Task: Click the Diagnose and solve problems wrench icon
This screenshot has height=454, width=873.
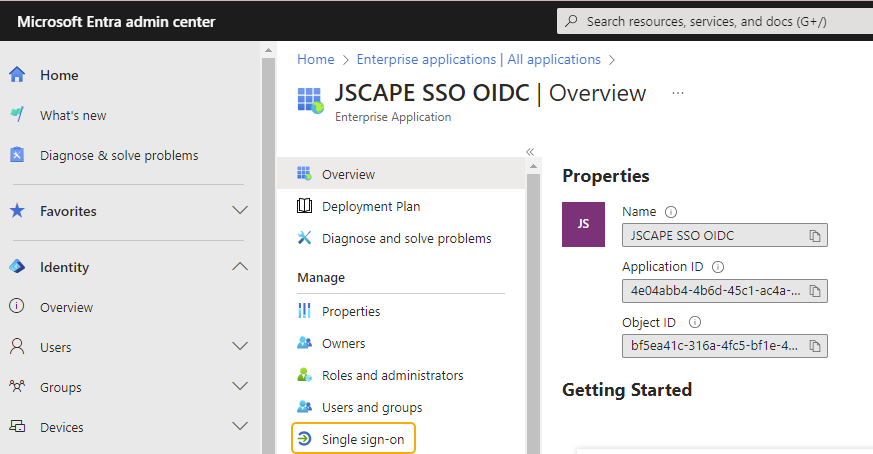Action: (304, 238)
